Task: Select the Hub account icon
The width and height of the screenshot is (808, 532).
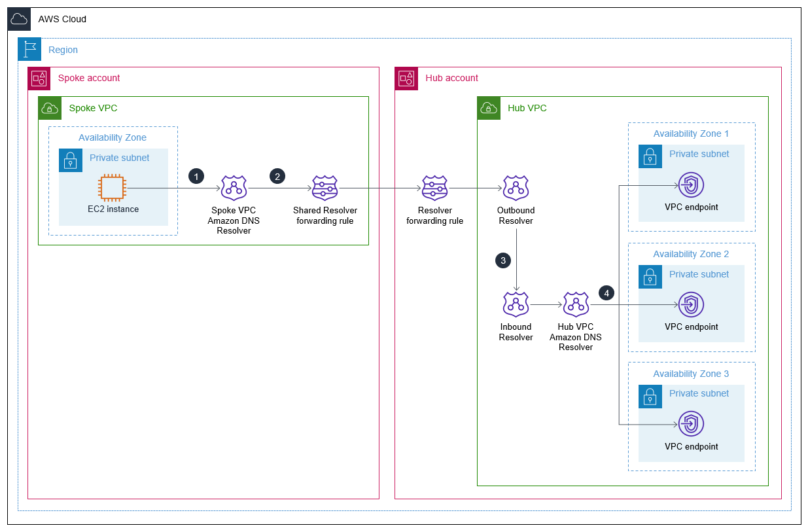Action: coord(406,79)
